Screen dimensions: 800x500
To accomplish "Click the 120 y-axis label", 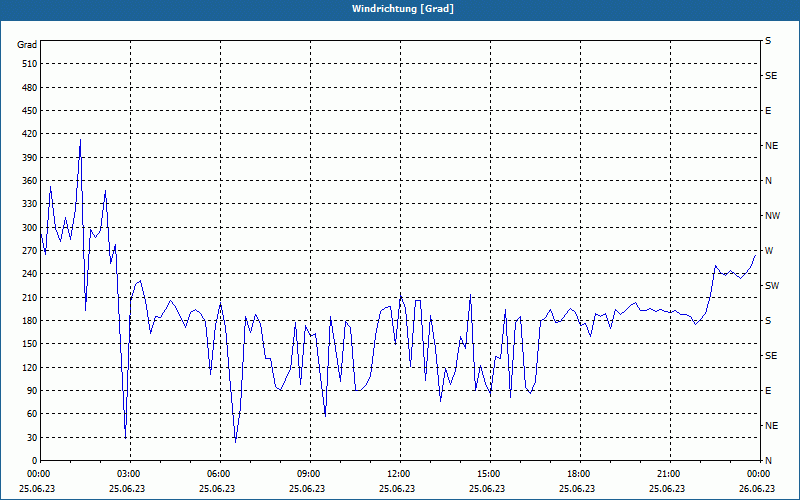I will click(x=30, y=367).
